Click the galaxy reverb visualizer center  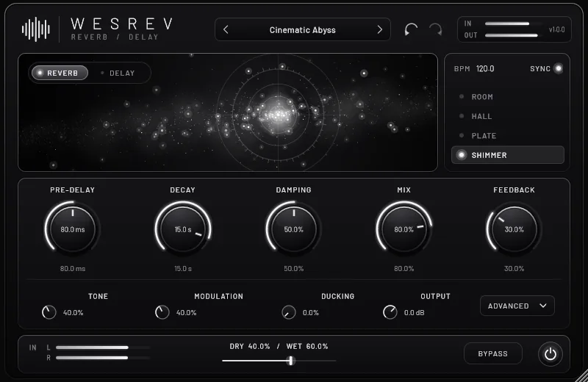278,114
